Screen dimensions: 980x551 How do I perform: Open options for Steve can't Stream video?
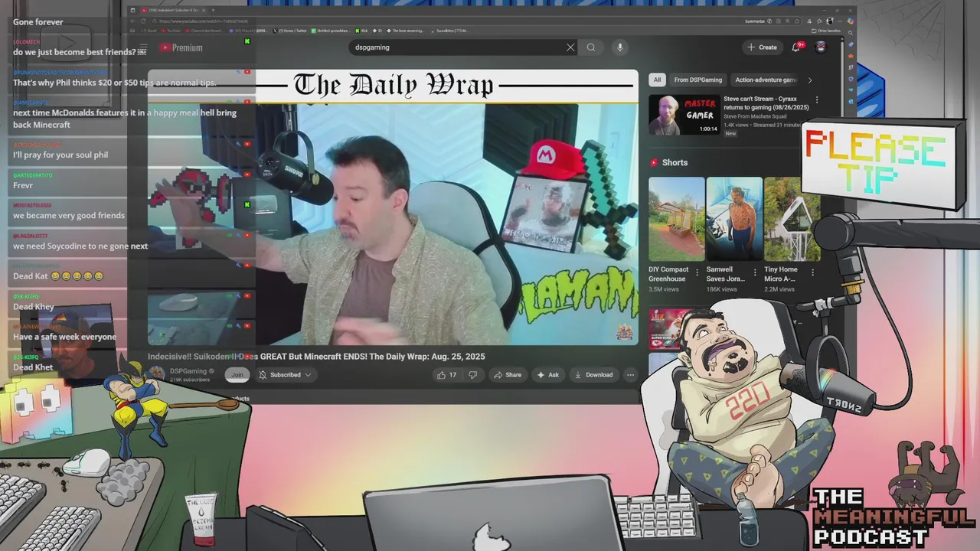817,100
